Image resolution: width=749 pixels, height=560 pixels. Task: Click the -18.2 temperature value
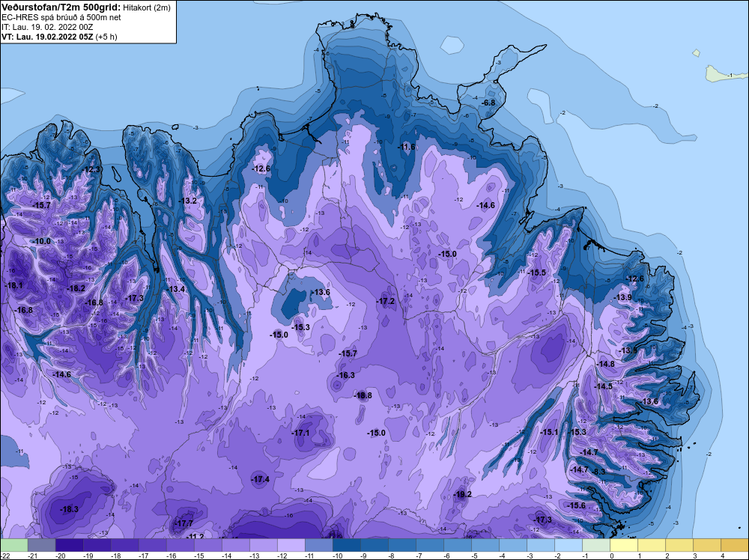click(x=76, y=288)
